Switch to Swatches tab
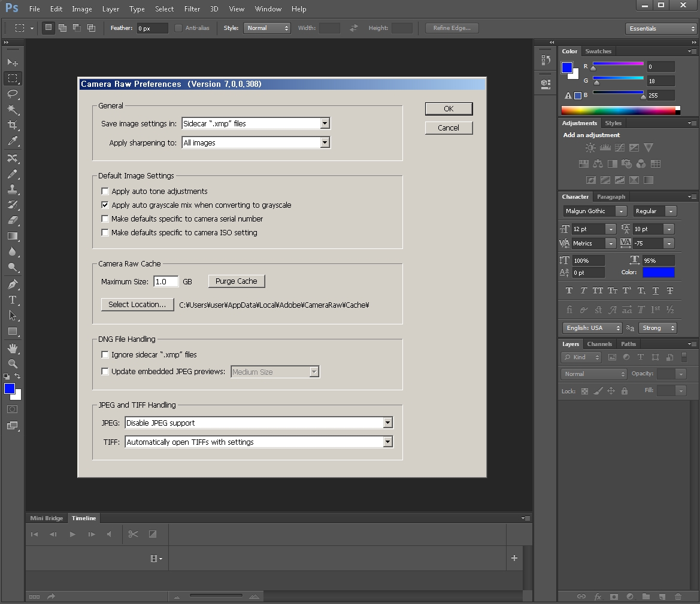 [x=598, y=51]
